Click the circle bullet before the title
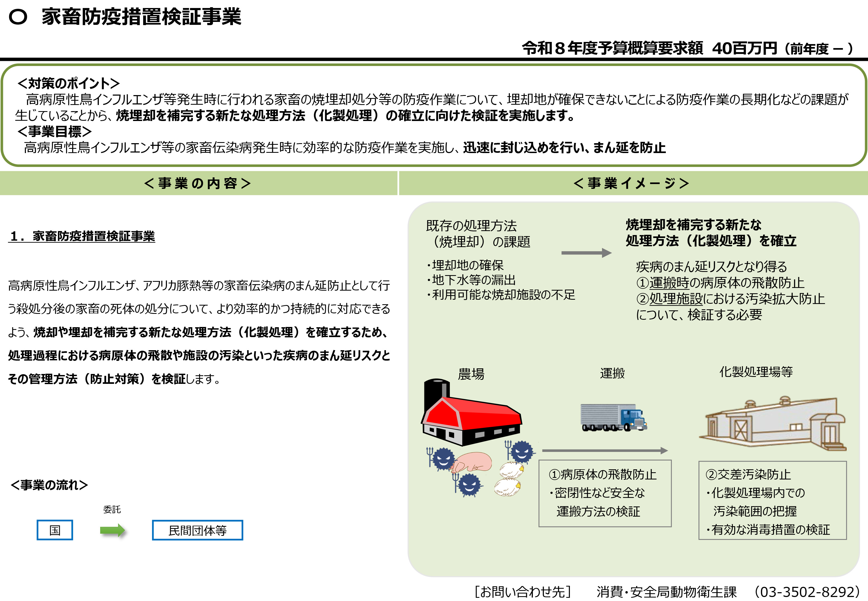Viewport: 868px width, 601px height. click(x=18, y=17)
